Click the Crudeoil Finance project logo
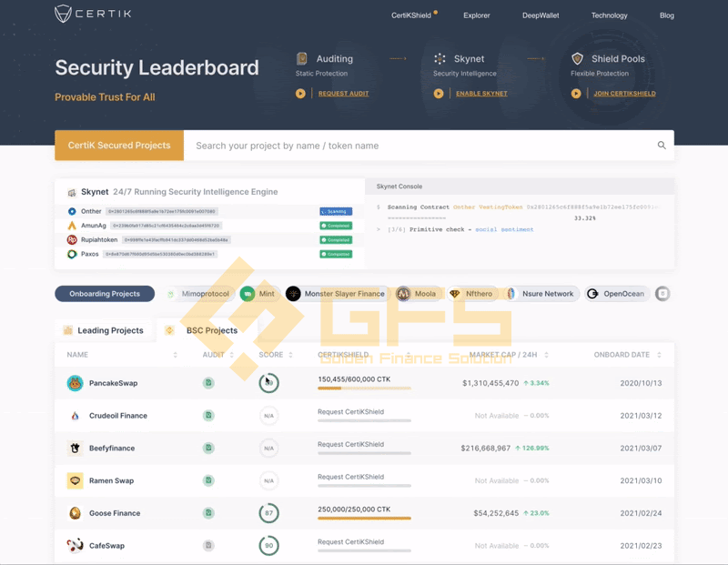728x565 pixels. pyautogui.click(x=75, y=416)
